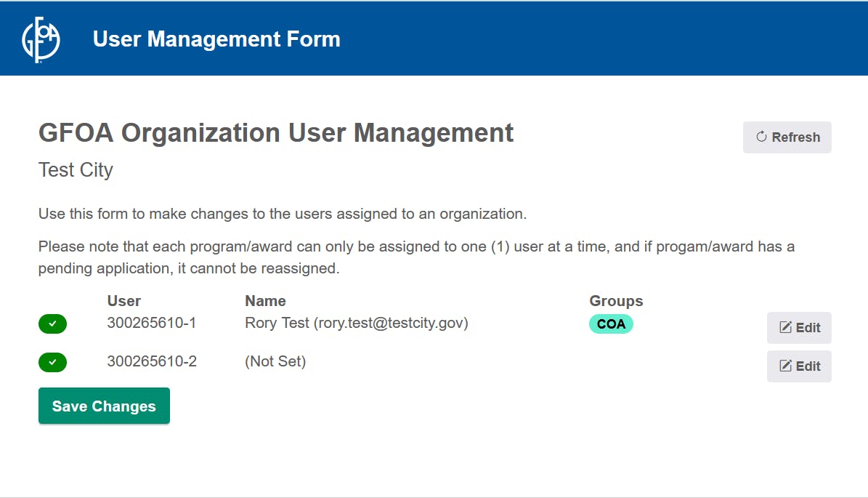Click the (Not Set) name entry
This screenshot has height=498, width=868.
(x=275, y=362)
